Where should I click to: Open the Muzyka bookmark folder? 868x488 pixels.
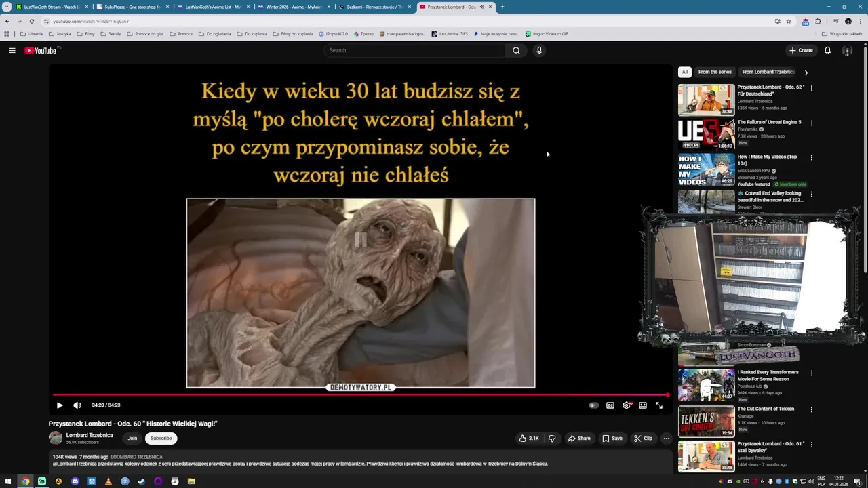(60, 34)
